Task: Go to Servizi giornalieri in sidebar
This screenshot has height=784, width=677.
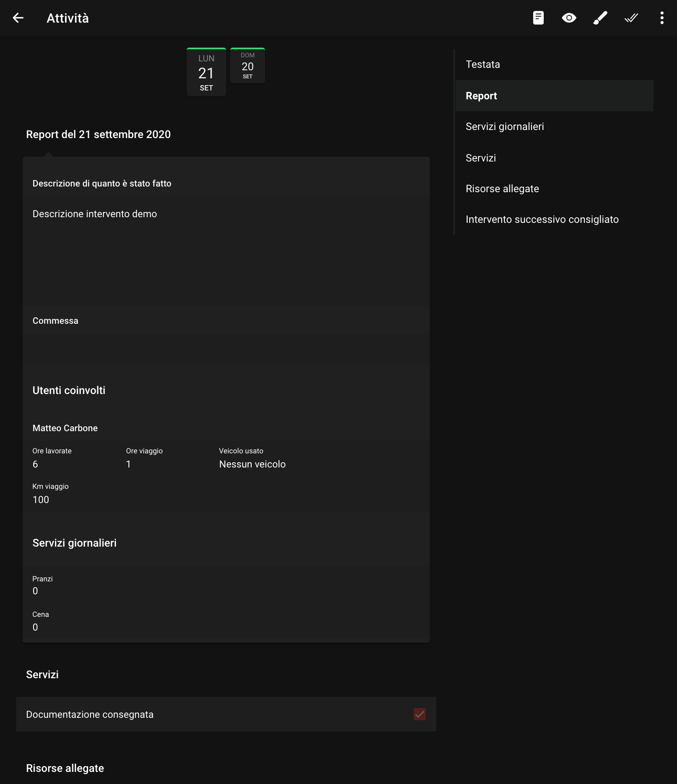Action: (554, 127)
